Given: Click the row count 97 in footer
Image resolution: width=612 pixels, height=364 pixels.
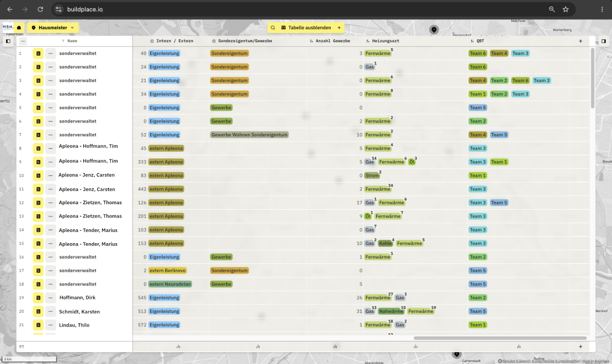Looking at the screenshot, I should pyautogui.click(x=22, y=347).
